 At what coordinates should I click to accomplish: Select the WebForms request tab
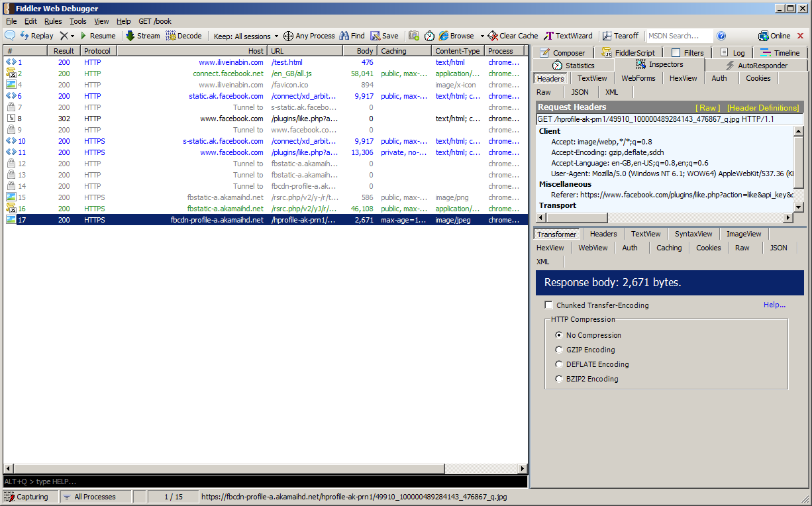[x=638, y=78]
